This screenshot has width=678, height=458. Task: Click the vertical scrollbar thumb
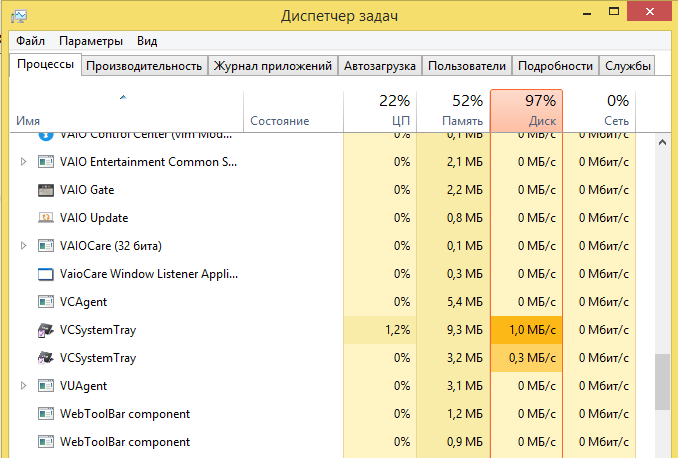662,382
